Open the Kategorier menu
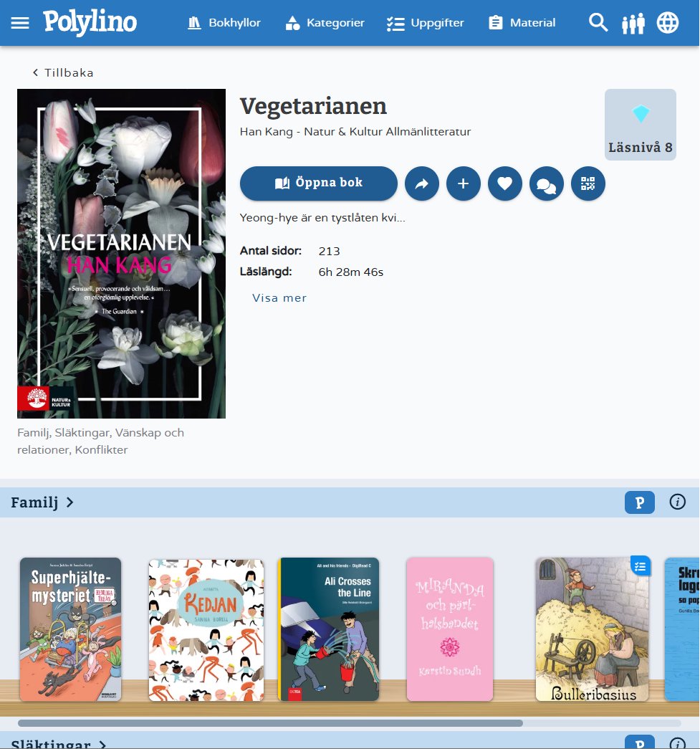Image resolution: width=700 pixels, height=749 pixels. click(x=325, y=23)
